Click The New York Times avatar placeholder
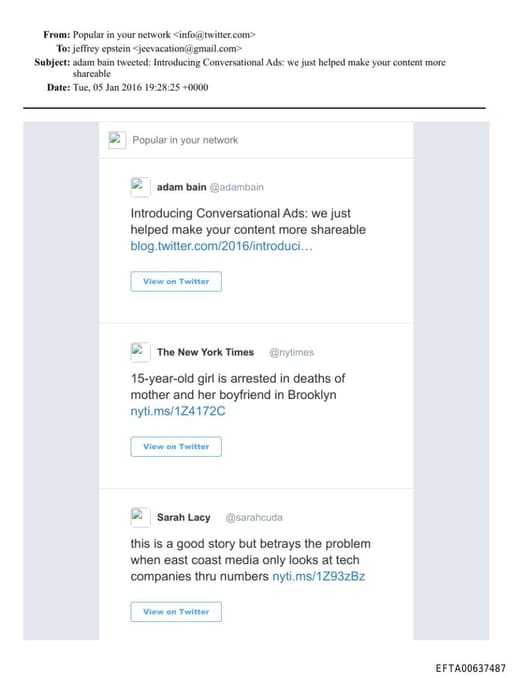 tap(140, 352)
